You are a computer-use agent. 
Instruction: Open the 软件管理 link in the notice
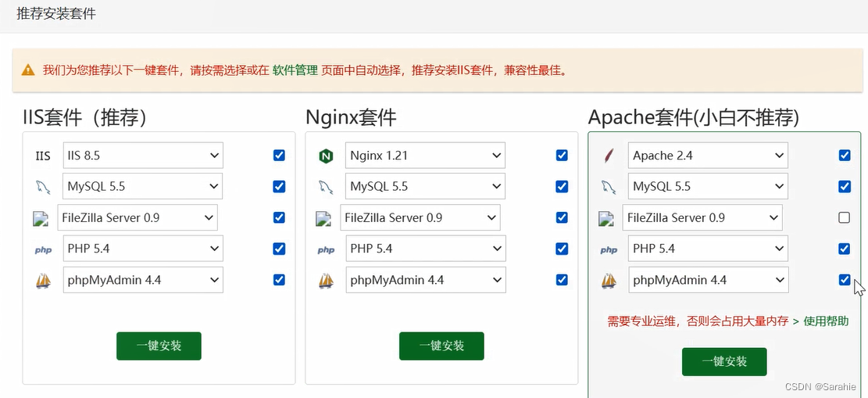point(295,71)
